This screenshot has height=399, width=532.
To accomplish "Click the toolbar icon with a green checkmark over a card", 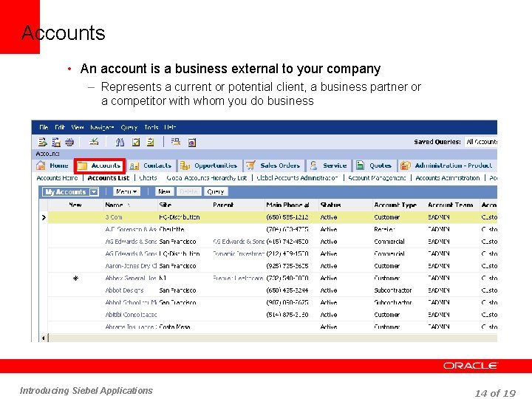I will coord(94,142).
